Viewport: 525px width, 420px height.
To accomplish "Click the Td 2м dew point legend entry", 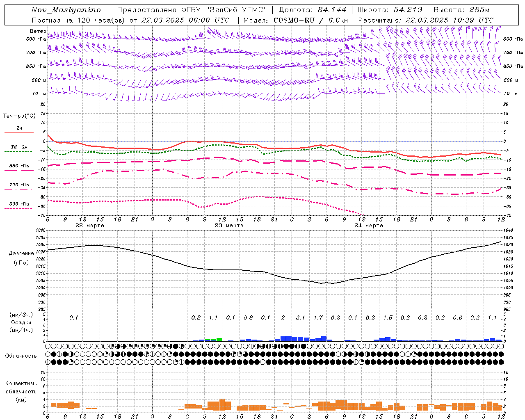I will 19,147.
